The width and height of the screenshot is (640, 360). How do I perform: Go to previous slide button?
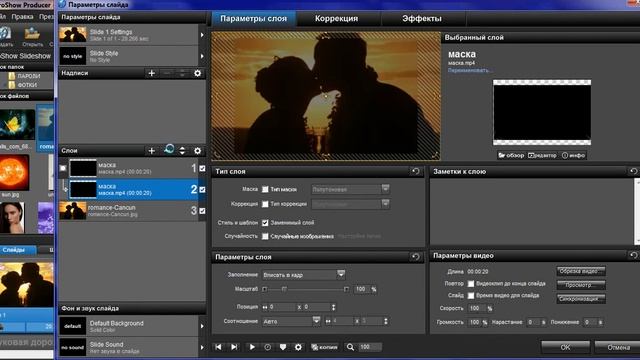point(218,347)
